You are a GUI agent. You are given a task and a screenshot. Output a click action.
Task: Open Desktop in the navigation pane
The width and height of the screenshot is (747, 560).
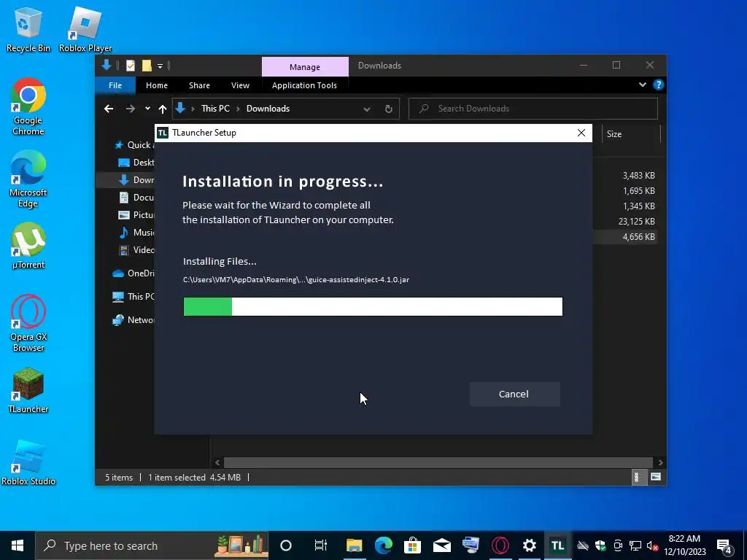[x=136, y=163]
